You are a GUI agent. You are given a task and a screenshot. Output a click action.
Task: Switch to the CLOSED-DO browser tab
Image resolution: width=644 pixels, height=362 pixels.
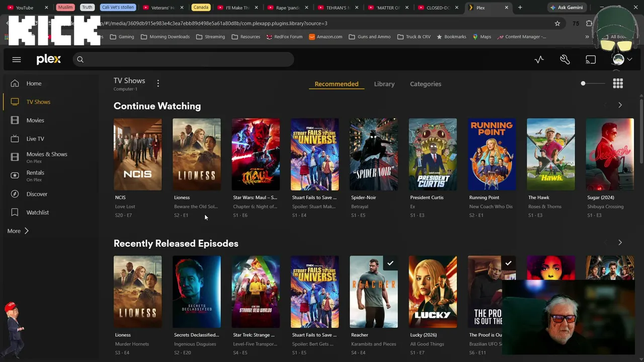[439, 8]
